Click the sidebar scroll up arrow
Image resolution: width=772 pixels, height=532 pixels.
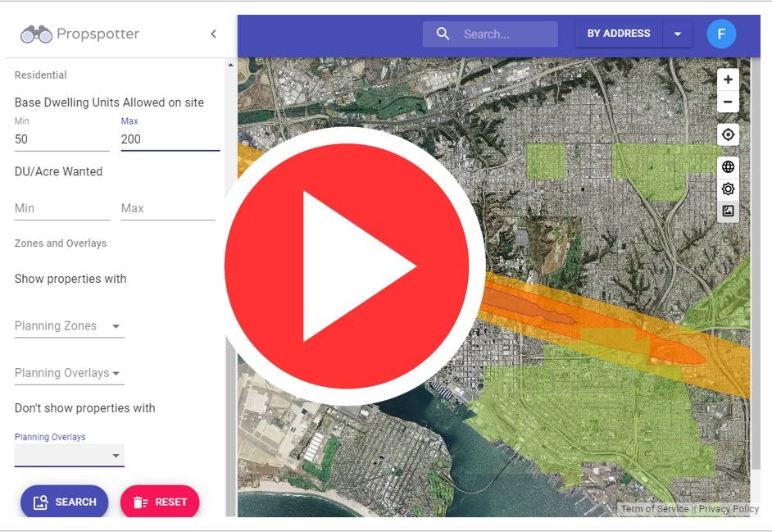click(230, 65)
